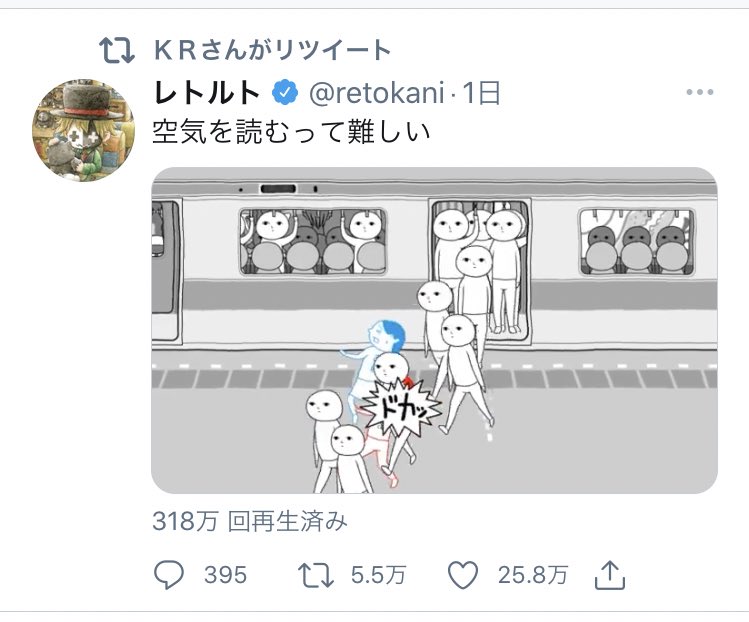Click the reply speech bubble icon

[169, 575]
